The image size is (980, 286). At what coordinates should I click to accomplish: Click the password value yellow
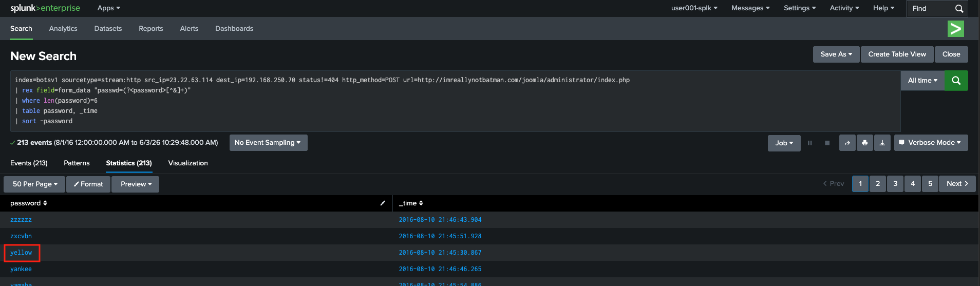[x=21, y=253]
